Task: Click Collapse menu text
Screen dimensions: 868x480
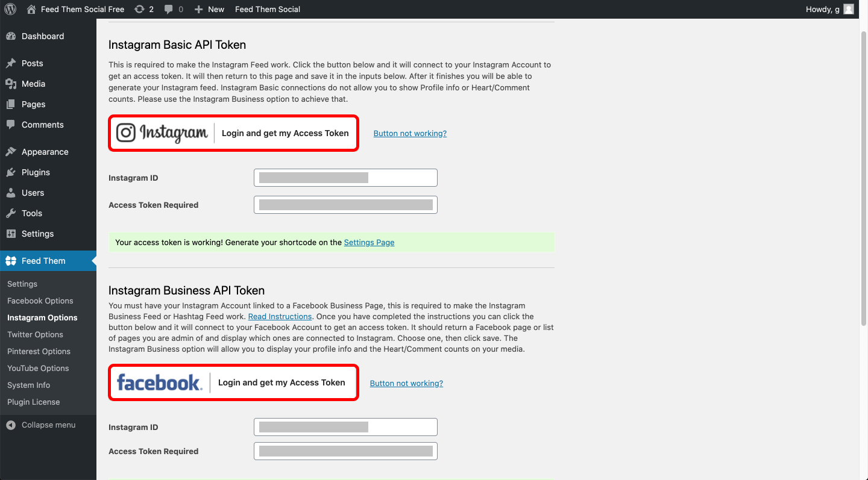Action: point(48,425)
